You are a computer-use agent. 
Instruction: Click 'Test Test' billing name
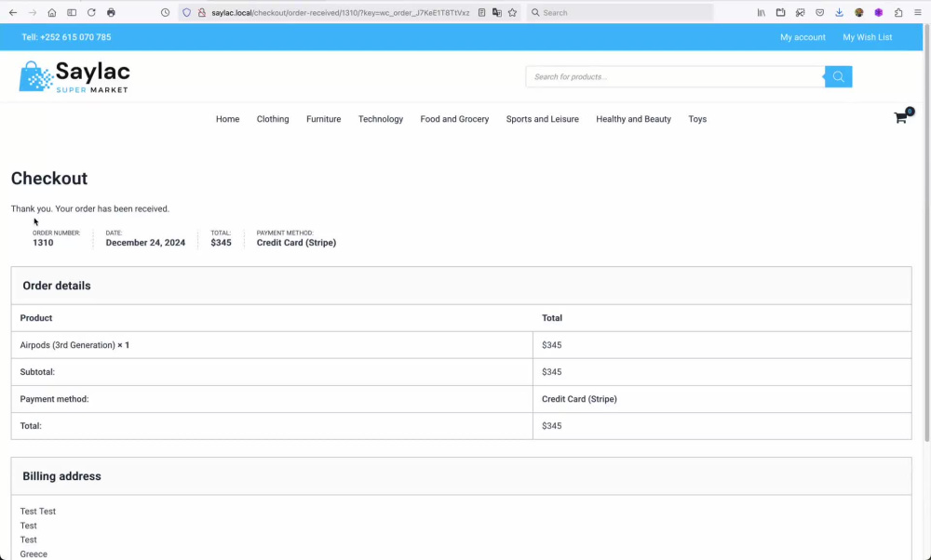38,512
